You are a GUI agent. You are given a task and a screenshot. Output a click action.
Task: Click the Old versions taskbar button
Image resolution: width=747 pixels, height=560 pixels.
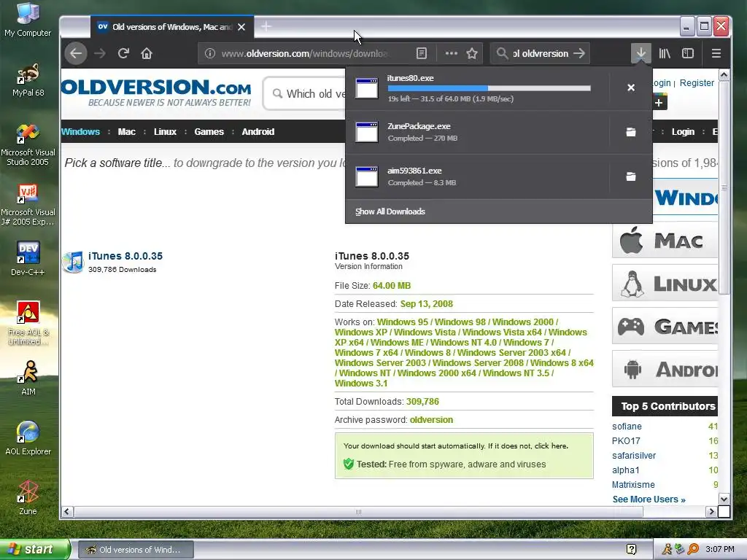point(136,550)
